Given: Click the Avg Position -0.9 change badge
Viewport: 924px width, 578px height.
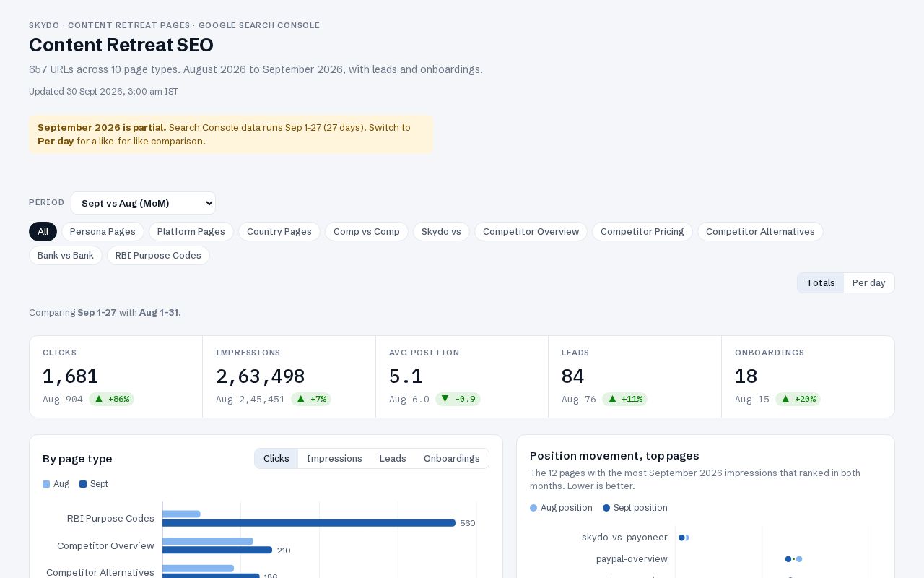Looking at the screenshot, I should pyautogui.click(x=458, y=399).
